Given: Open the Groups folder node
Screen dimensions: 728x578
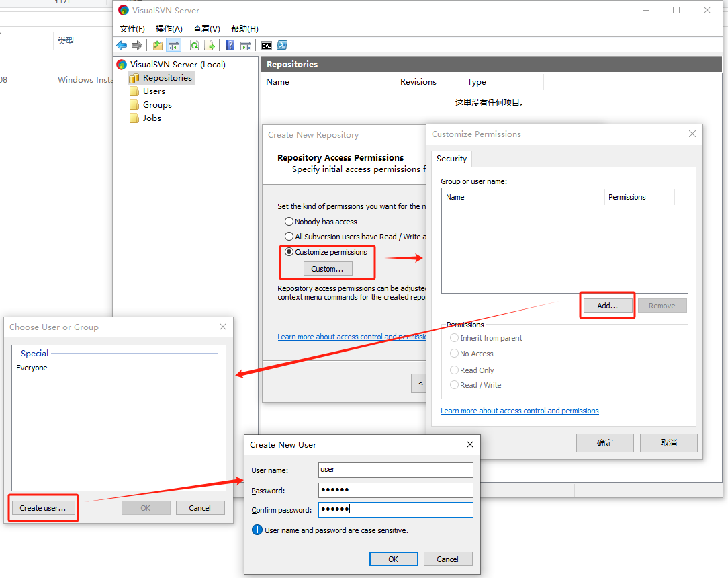Looking at the screenshot, I should click(157, 105).
